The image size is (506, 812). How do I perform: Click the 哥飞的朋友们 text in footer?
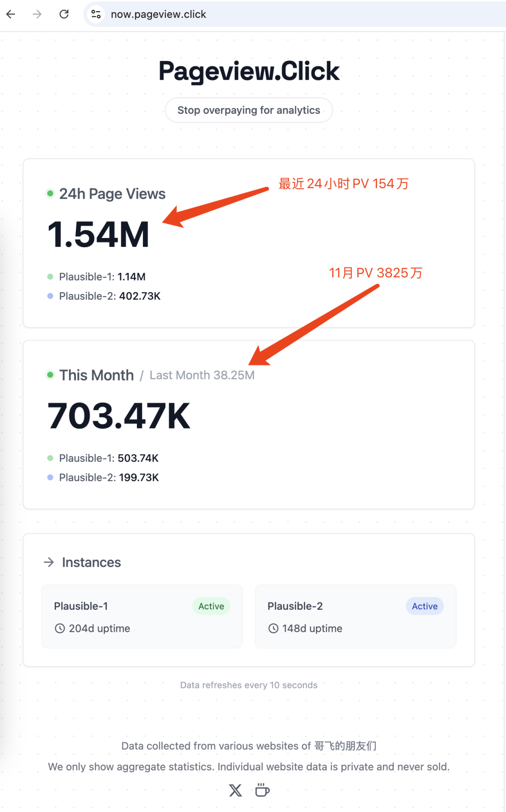click(x=345, y=746)
